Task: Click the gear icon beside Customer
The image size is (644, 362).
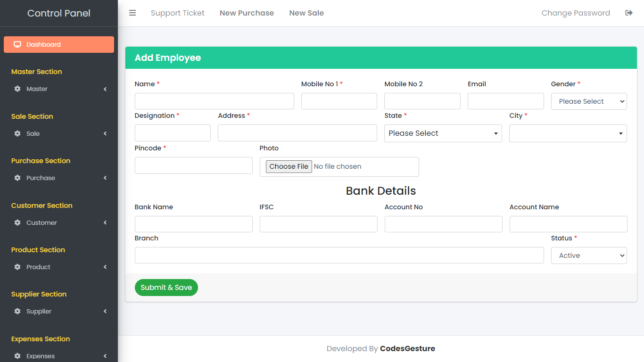Action: tap(17, 222)
